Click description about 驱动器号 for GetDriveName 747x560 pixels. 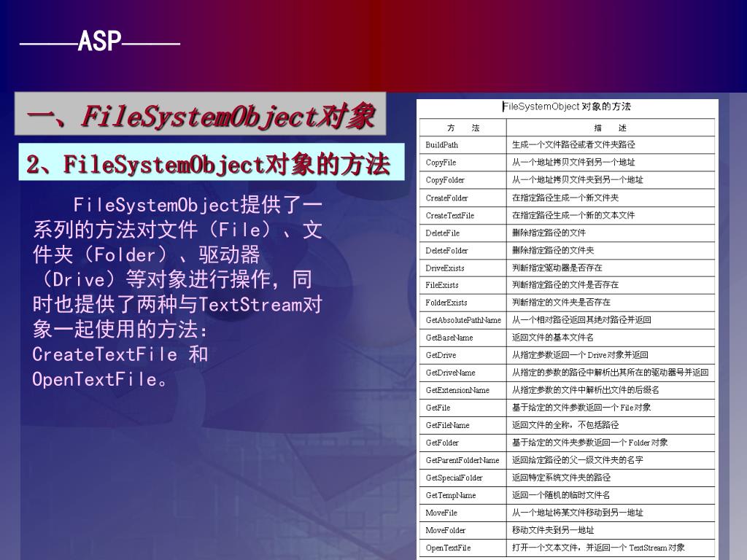click(611, 373)
